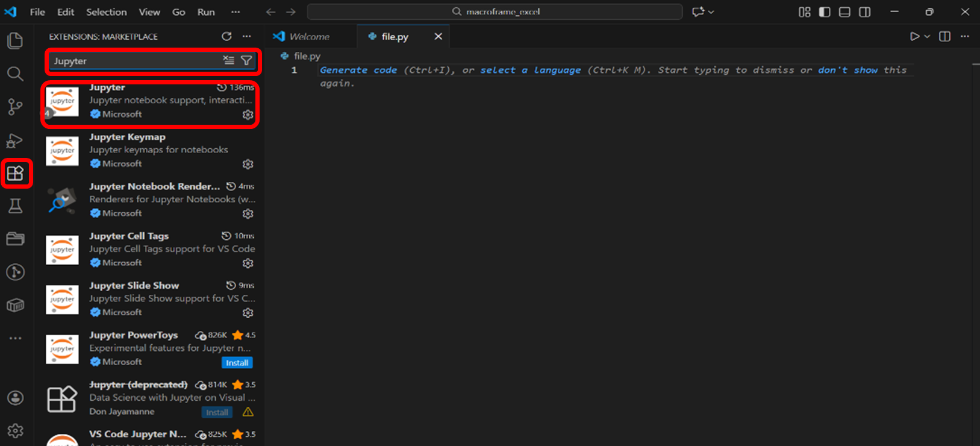Screen dimensions: 980x446
Task: Show more menus with title bar ellipsis
Action: tap(236, 11)
